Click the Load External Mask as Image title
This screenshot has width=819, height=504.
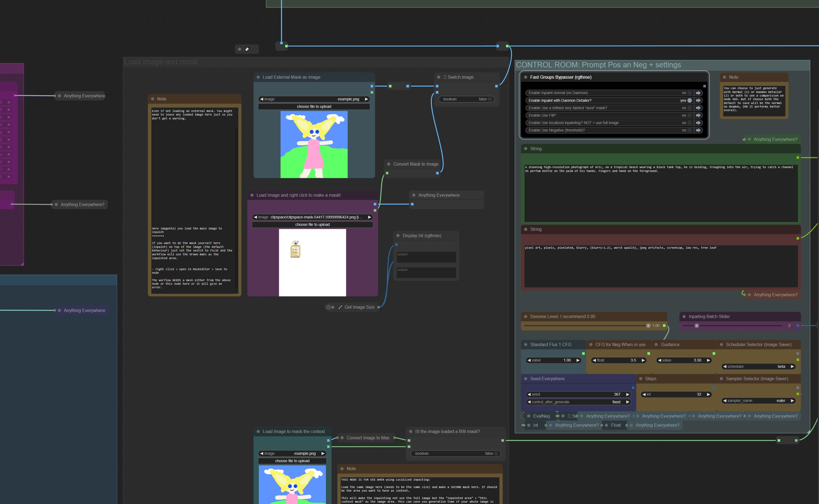291,77
